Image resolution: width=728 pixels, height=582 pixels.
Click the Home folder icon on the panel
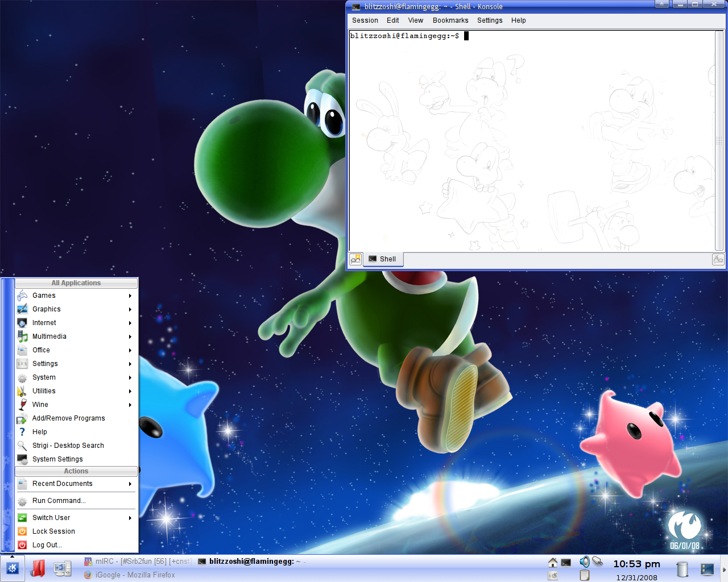click(x=552, y=562)
